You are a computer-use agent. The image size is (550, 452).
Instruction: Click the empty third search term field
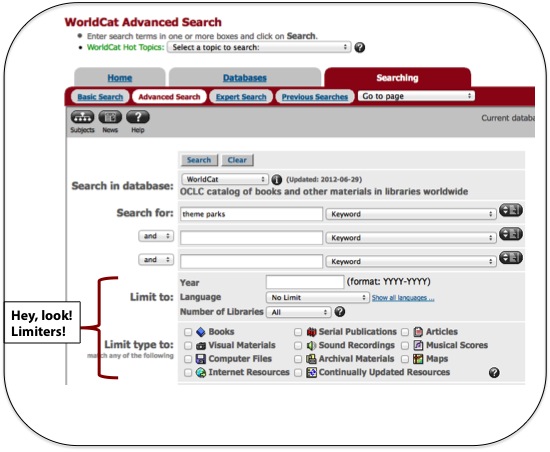coord(251,262)
